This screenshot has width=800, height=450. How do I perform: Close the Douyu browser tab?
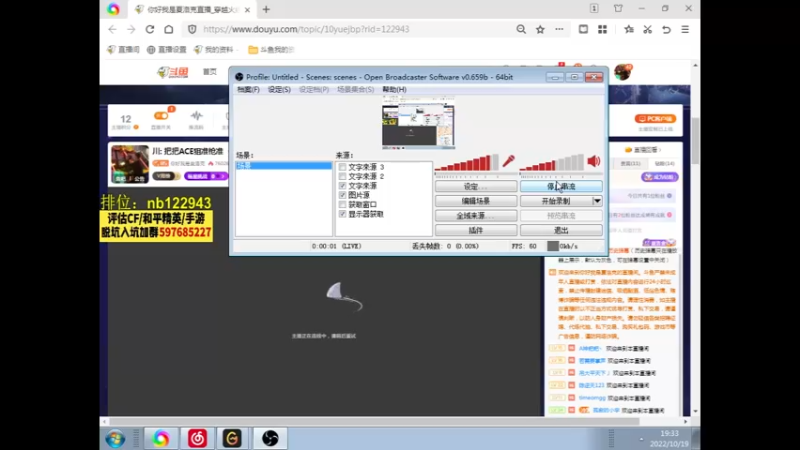[247, 10]
